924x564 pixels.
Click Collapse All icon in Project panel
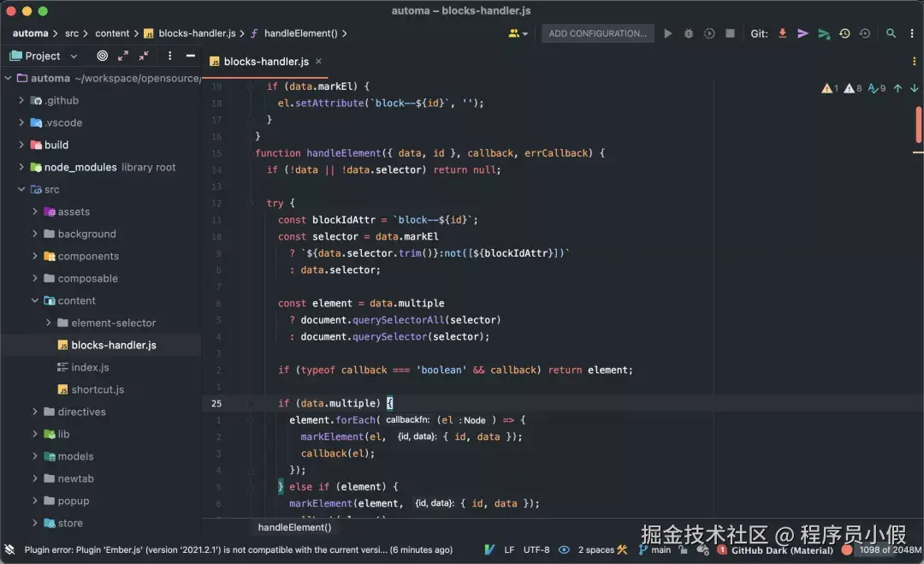(x=143, y=56)
